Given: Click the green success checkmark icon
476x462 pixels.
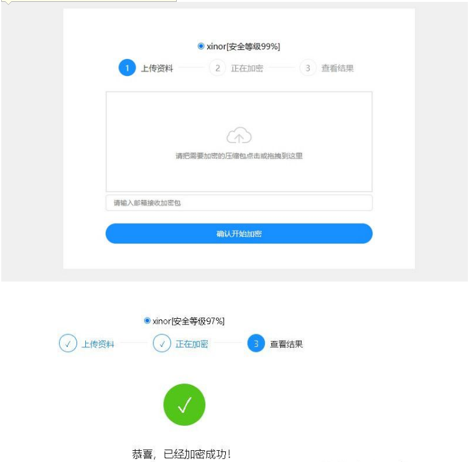Looking at the screenshot, I should click(x=184, y=405).
